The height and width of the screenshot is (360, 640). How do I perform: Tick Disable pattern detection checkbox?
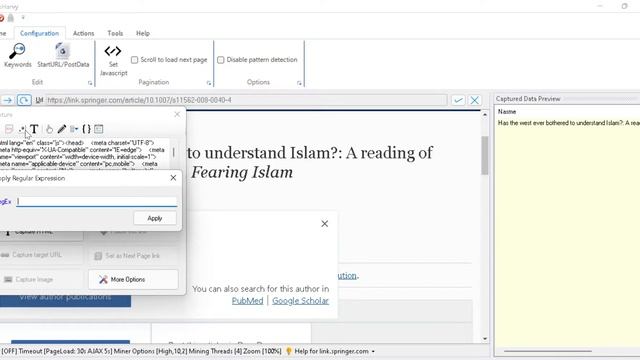[220, 60]
